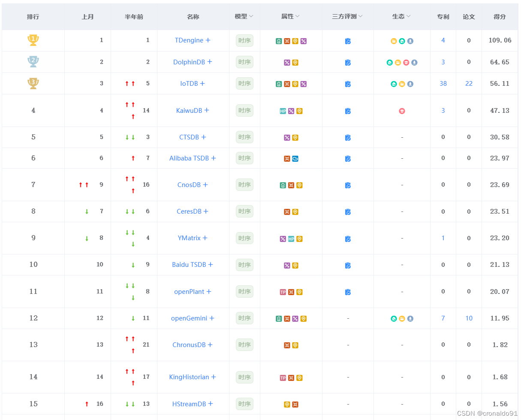Image resolution: width=524 pixels, height=420 pixels.
Task: Click the plus icon next to HStreamDB
Action: pos(211,404)
